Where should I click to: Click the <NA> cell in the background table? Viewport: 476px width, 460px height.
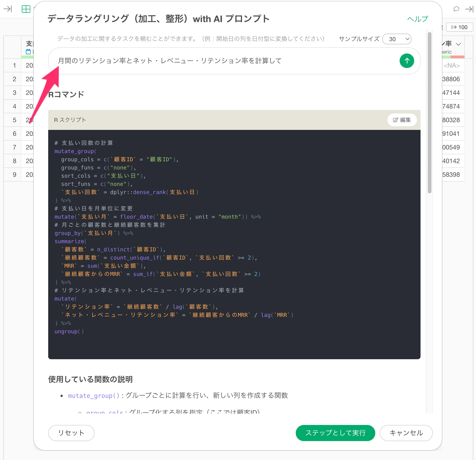pos(451,65)
